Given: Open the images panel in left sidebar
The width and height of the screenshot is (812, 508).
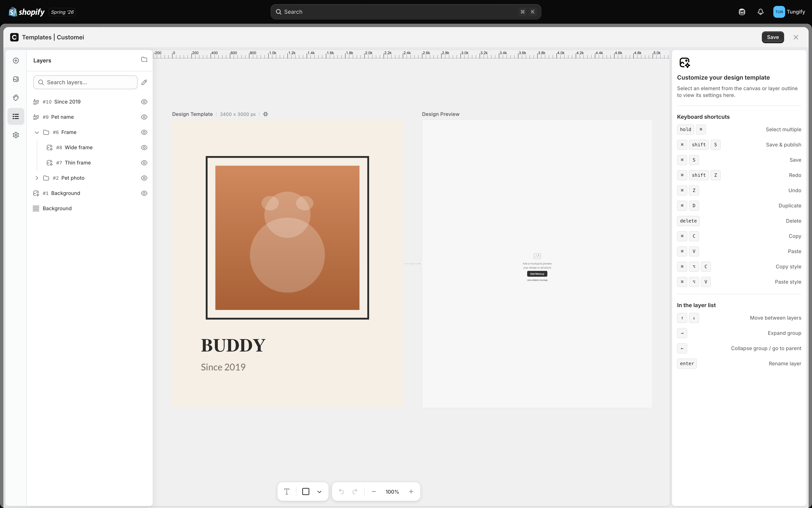Looking at the screenshot, I should pyautogui.click(x=16, y=79).
